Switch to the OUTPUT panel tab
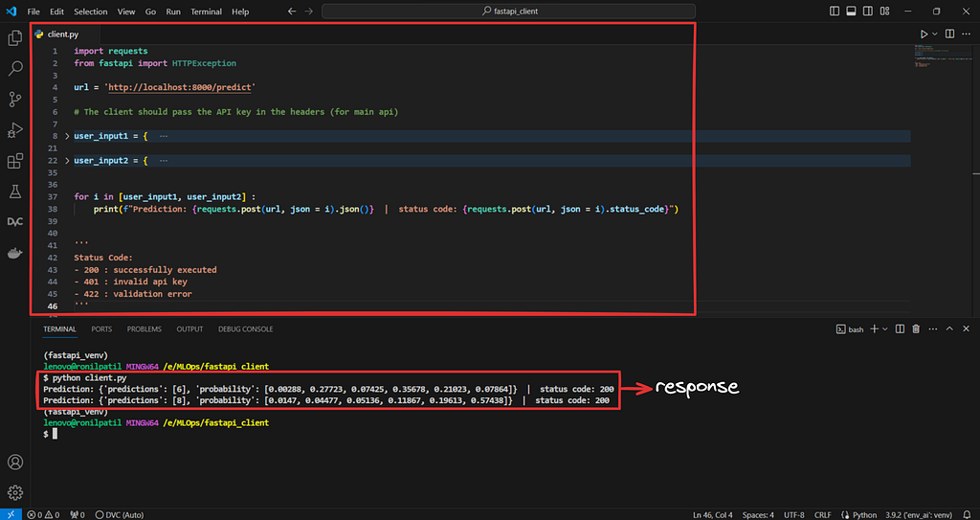Viewport: 980px width, 520px height. [189, 328]
